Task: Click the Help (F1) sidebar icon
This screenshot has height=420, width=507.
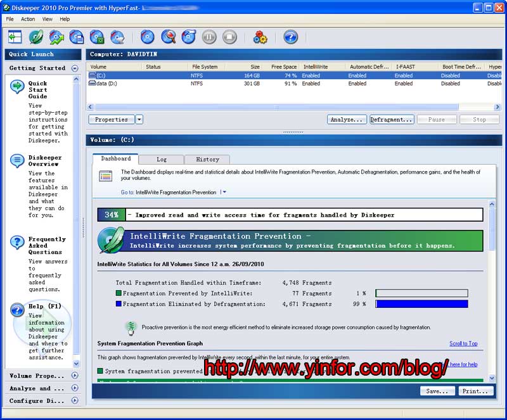Action: pos(17,310)
